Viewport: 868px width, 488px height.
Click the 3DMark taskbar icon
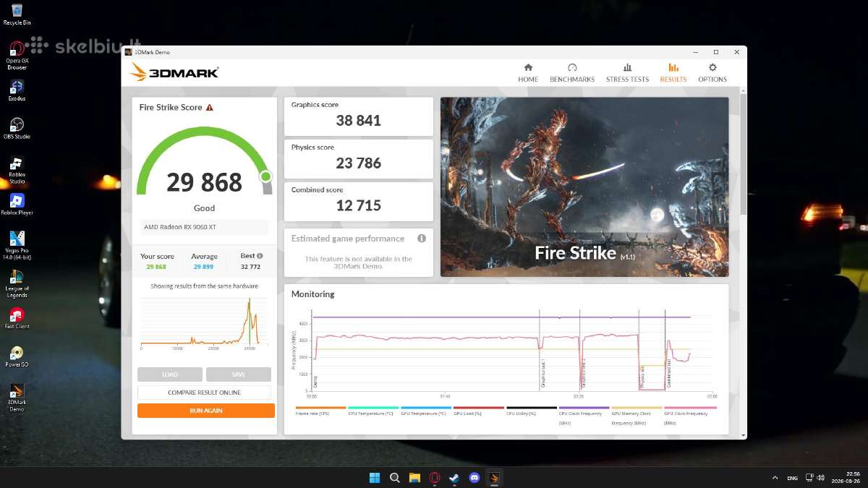point(494,478)
